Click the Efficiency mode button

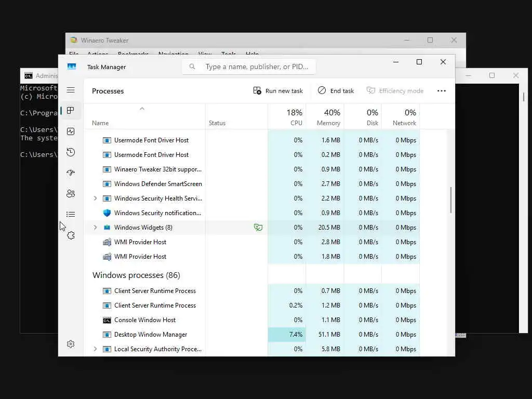tap(395, 90)
